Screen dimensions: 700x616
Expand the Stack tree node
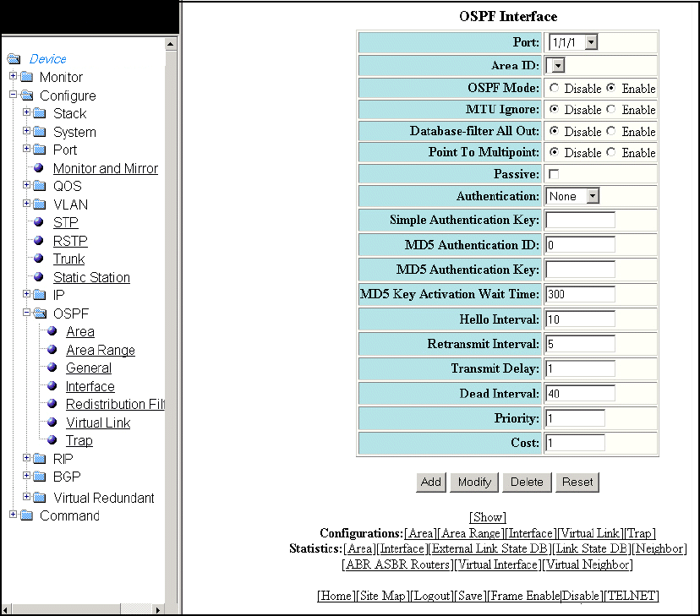tap(26, 112)
